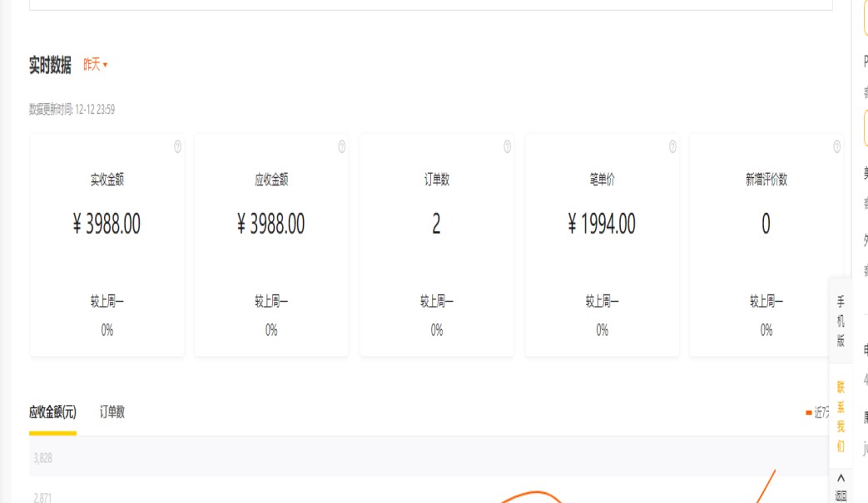Click the help icon on 笔单价 card
This screenshot has width=868, height=503.
coord(672,146)
